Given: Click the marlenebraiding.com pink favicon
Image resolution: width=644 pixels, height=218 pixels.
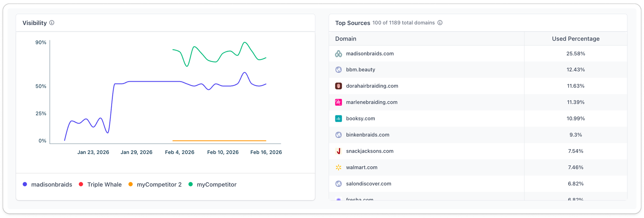Looking at the screenshot, I should point(338,102).
